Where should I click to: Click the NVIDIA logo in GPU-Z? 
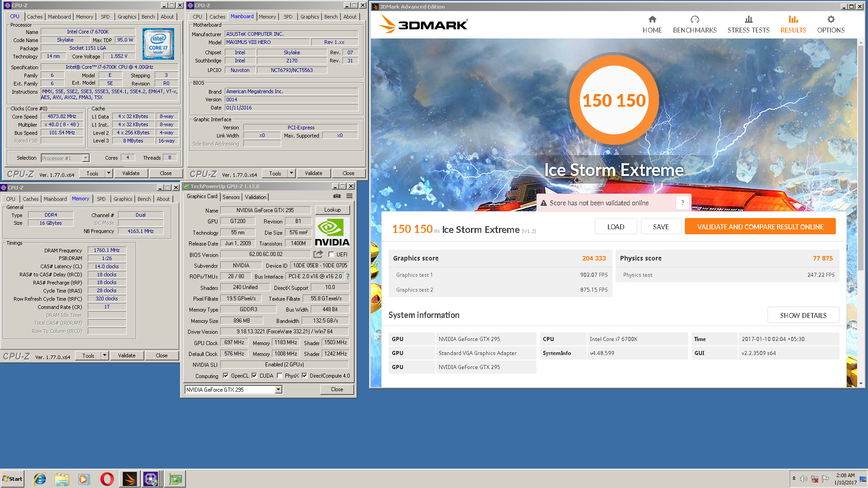pyautogui.click(x=332, y=232)
